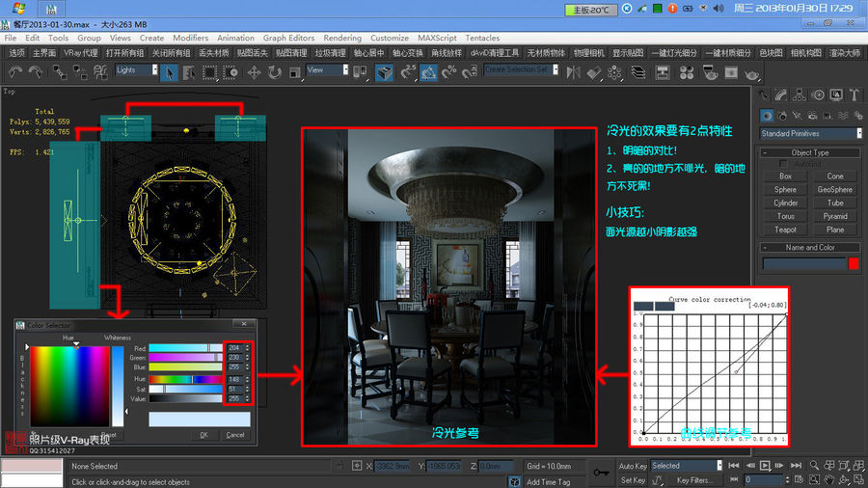
Task: Select the Cameras category icon
Action: (x=812, y=116)
